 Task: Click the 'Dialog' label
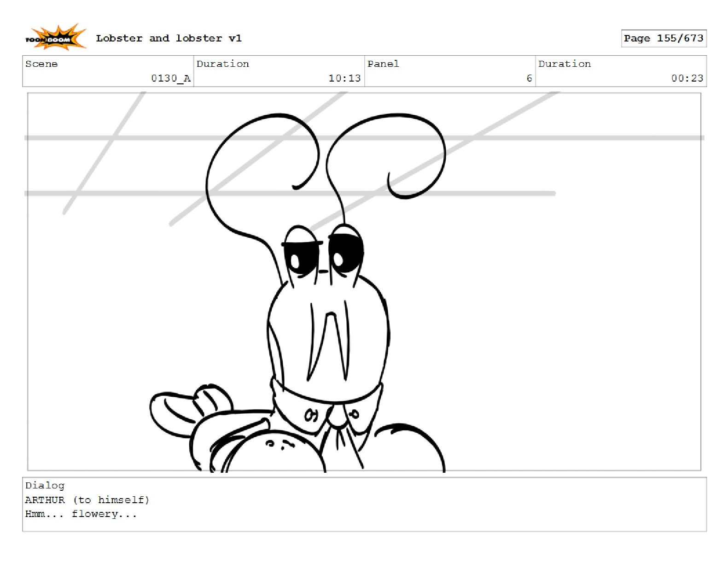point(45,486)
